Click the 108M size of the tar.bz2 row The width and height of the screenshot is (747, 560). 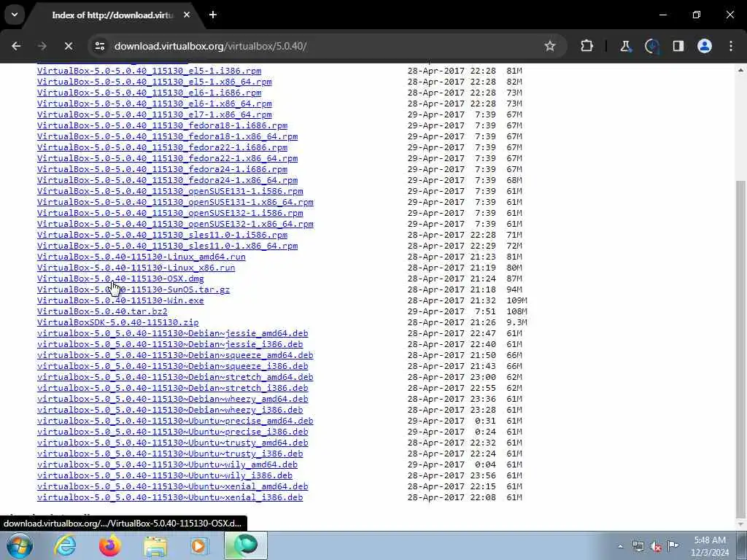(517, 311)
